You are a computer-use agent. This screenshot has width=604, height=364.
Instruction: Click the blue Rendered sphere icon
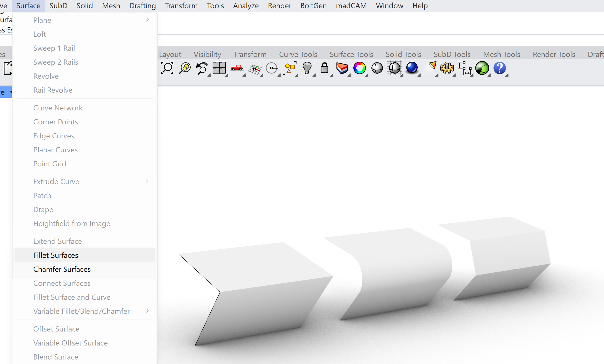(412, 68)
